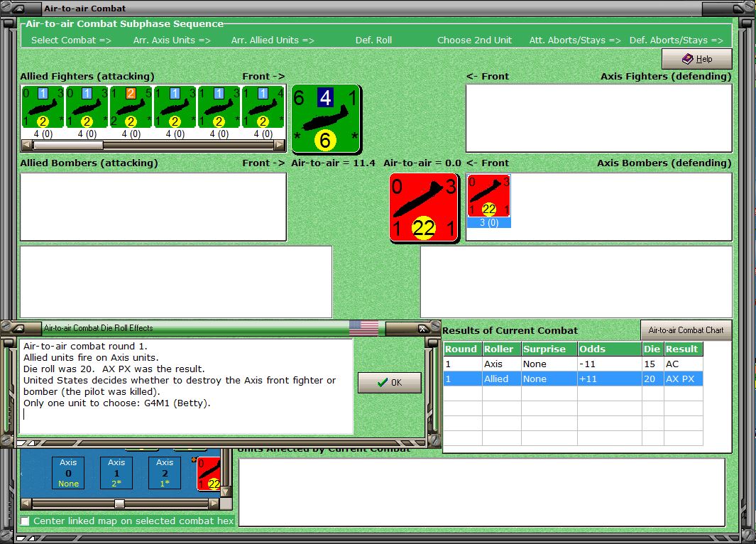Open the Die Roll Effects dialog system icon
The height and width of the screenshot is (544, 756).
click(x=18, y=328)
